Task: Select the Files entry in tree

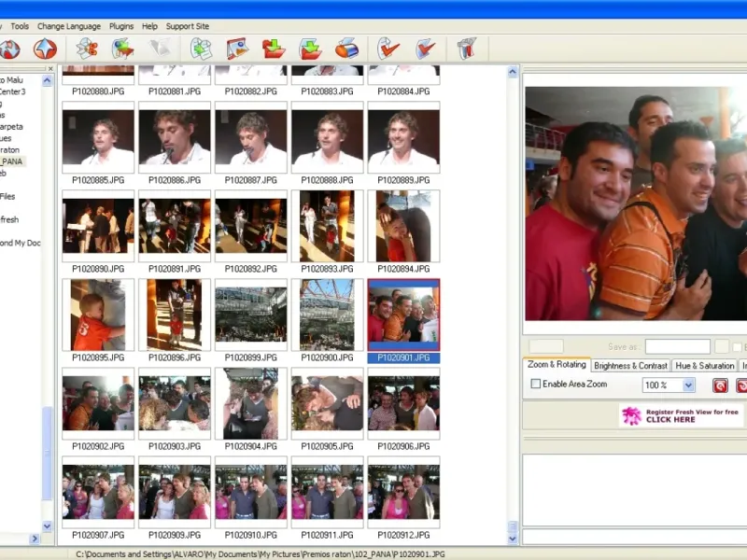Action: [x=7, y=196]
